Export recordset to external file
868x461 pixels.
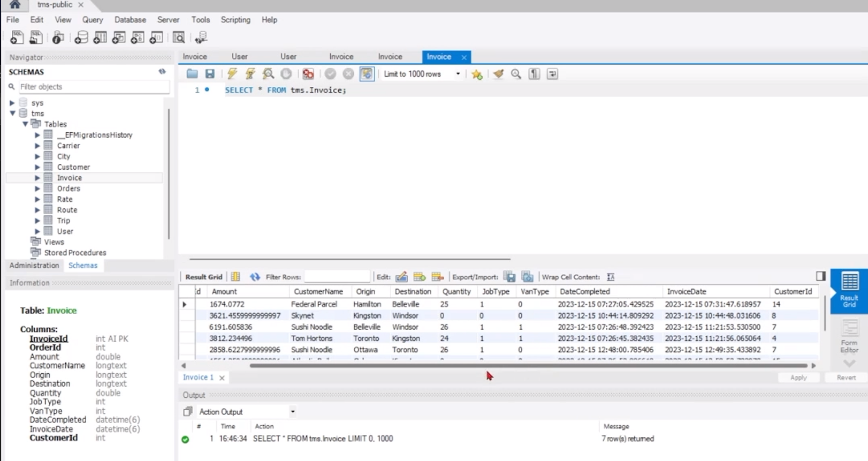509,277
